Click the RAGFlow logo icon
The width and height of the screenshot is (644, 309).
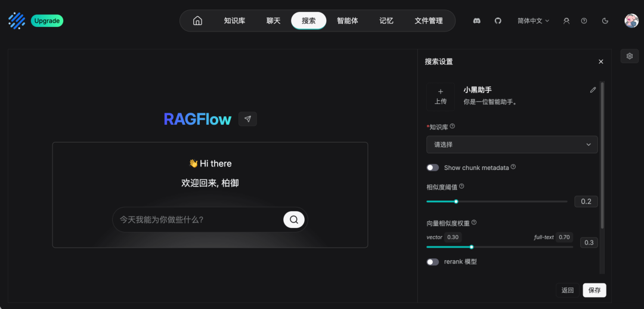(x=17, y=20)
